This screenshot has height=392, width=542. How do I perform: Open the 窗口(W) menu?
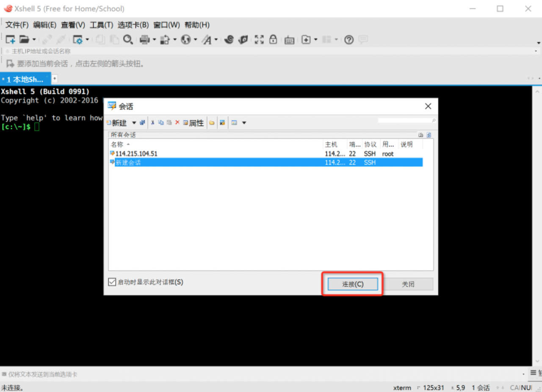[x=167, y=25]
